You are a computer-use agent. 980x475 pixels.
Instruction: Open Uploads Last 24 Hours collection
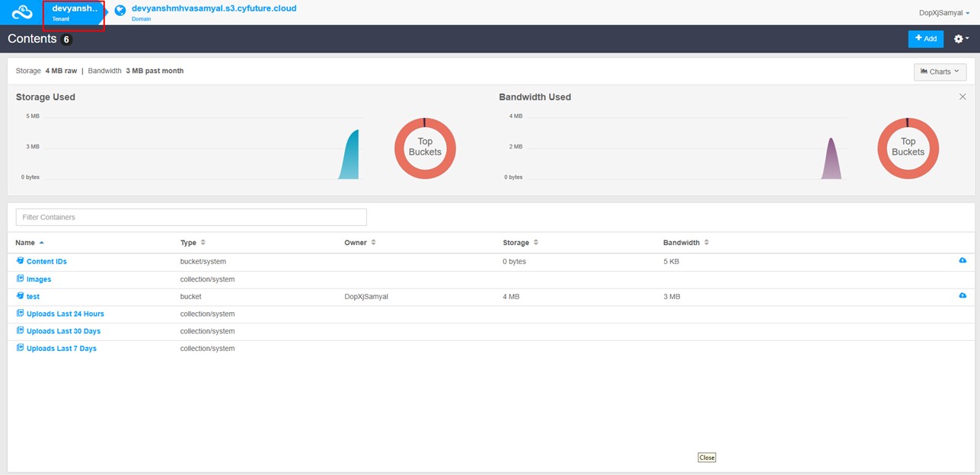[x=65, y=314]
